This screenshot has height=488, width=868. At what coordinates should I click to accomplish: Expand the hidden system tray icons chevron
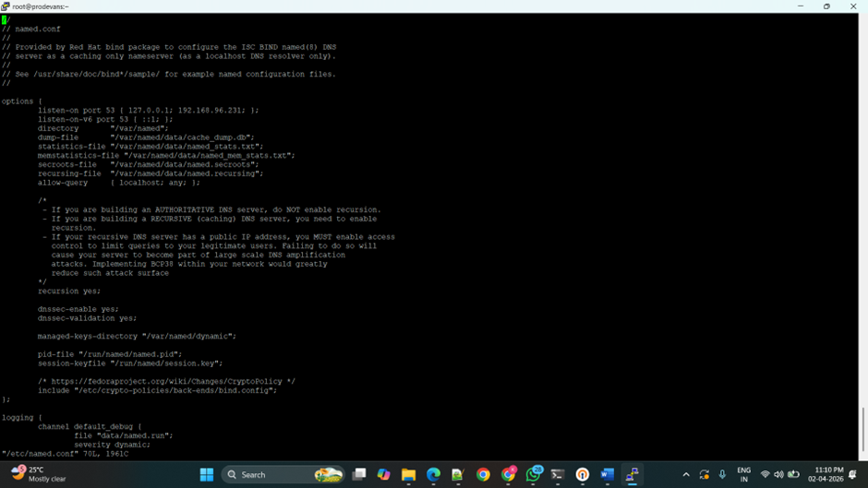click(x=686, y=474)
